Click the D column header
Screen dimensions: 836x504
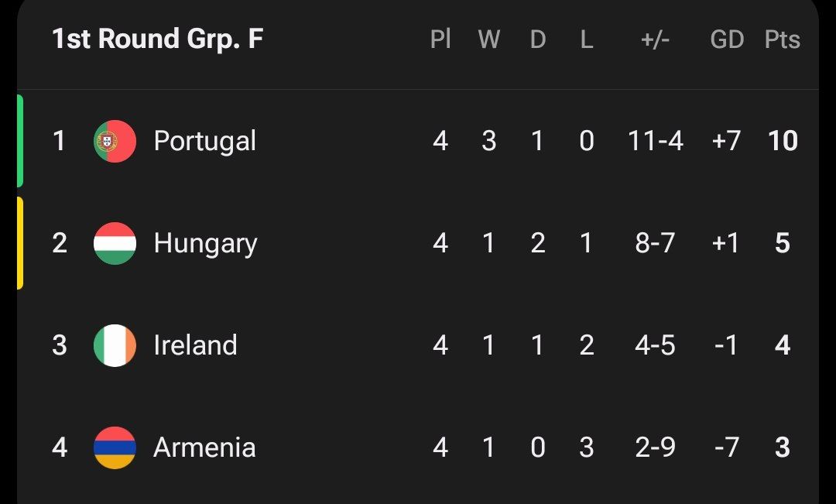click(x=537, y=39)
